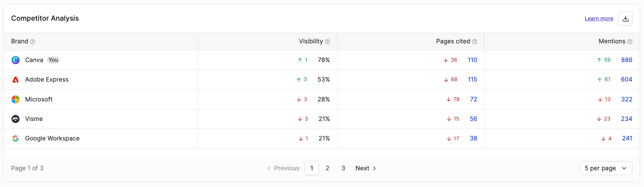This screenshot has width=644, height=187.
Task: Click the Google Workspace logo icon
Action: point(16,138)
